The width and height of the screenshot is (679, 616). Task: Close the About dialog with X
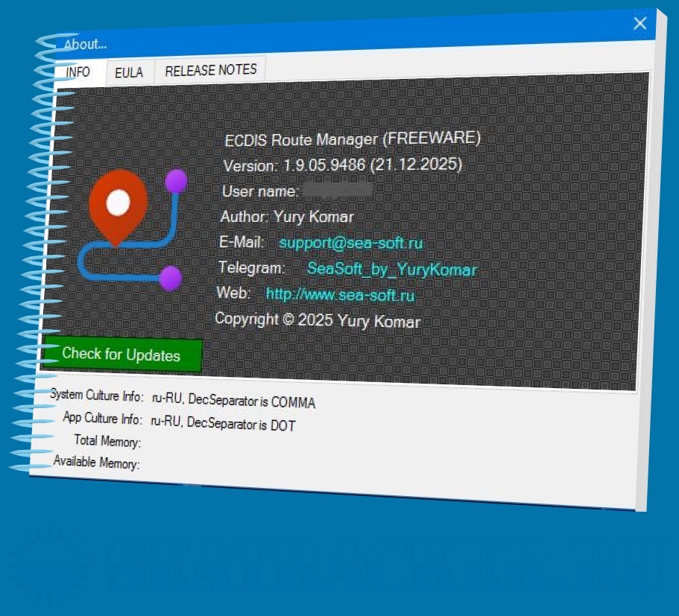coord(639,24)
